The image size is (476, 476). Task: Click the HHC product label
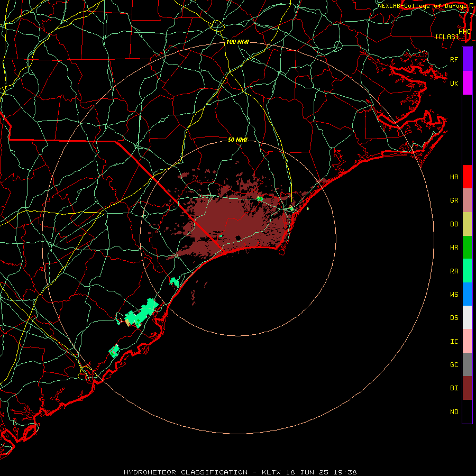[464, 32]
